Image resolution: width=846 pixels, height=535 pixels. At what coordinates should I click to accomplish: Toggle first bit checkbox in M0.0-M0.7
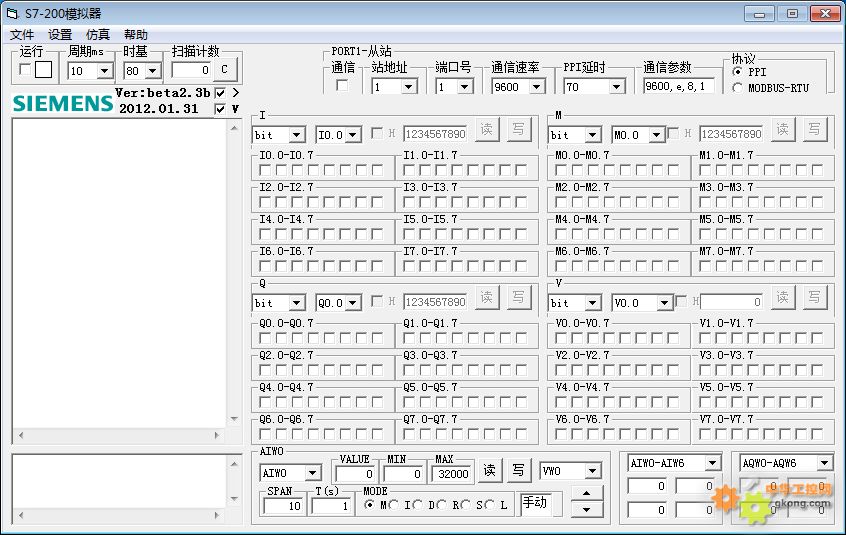pos(561,170)
